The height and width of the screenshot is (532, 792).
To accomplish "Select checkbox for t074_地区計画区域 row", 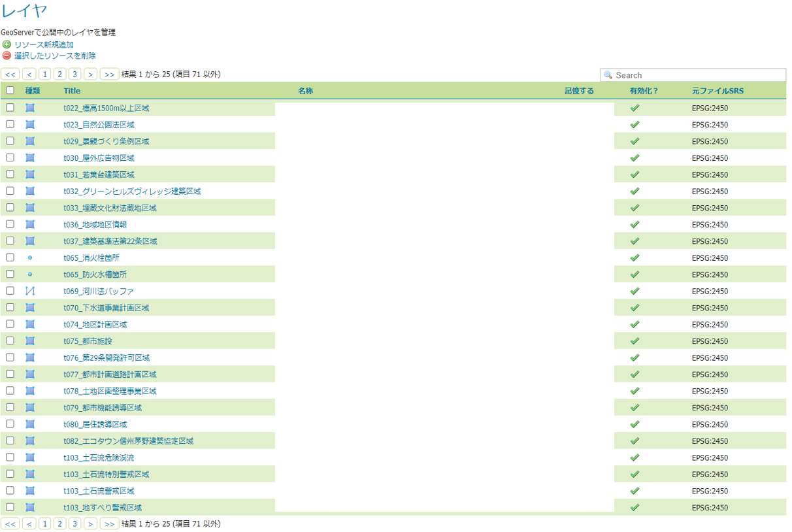I will point(10,324).
